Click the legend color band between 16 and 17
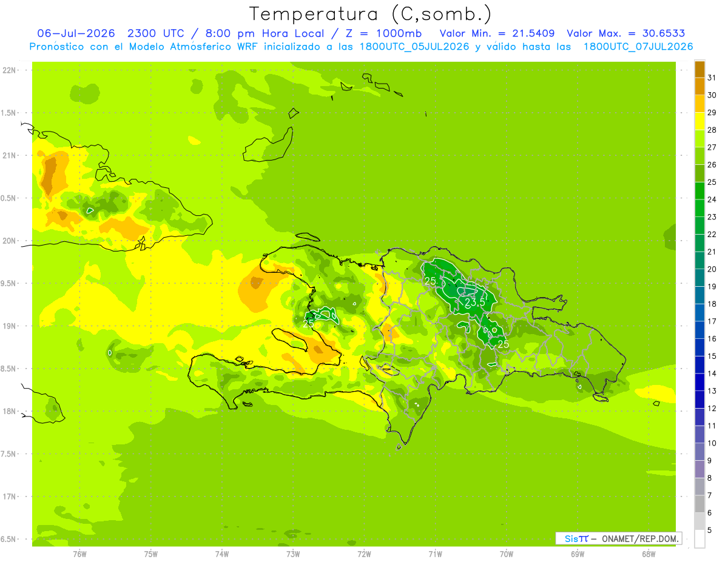This screenshot has height=562, width=728. [x=699, y=330]
